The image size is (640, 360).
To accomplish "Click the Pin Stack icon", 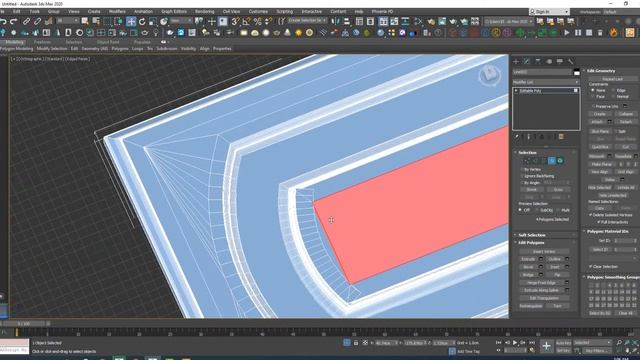I will click(x=516, y=137).
